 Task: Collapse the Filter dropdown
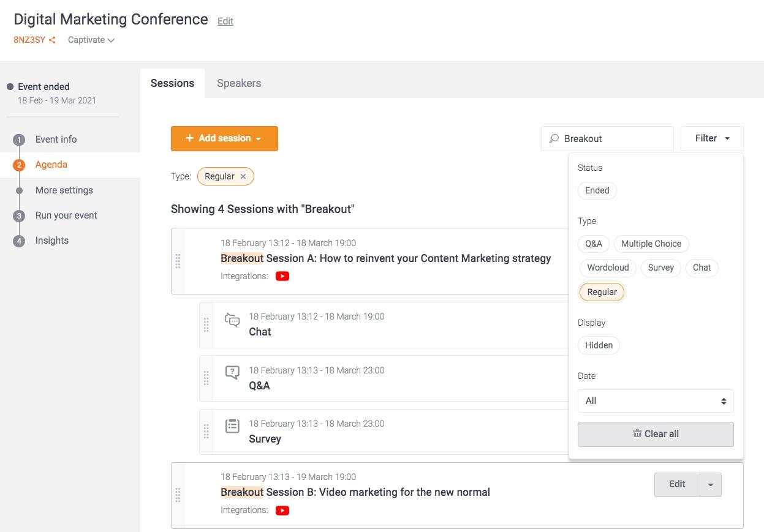pyautogui.click(x=712, y=138)
